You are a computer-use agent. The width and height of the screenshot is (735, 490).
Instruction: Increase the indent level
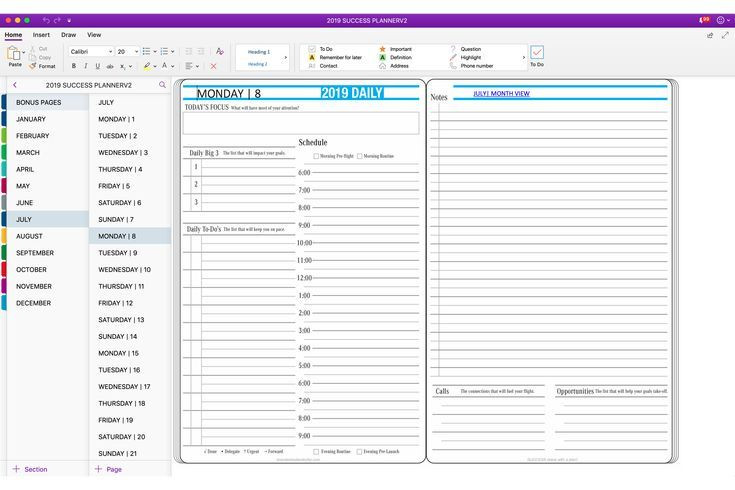point(201,51)
